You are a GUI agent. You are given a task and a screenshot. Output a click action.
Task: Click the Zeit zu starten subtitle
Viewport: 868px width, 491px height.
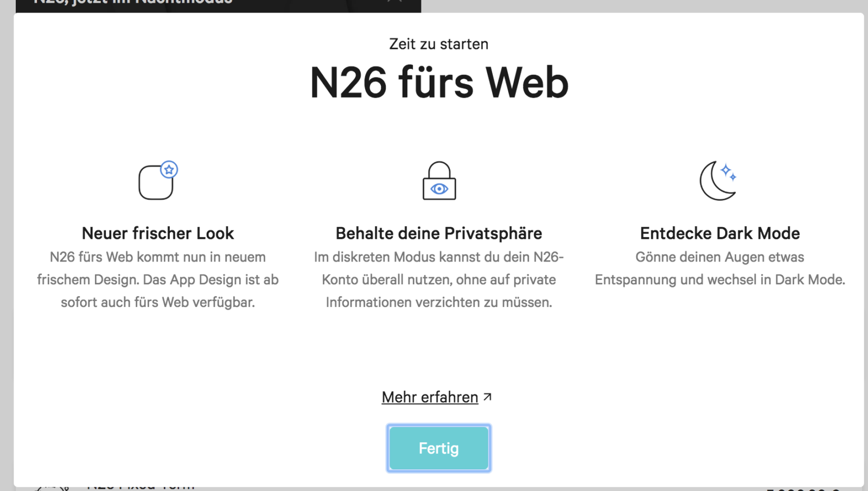pyautogui.click(x=438, y=44)
